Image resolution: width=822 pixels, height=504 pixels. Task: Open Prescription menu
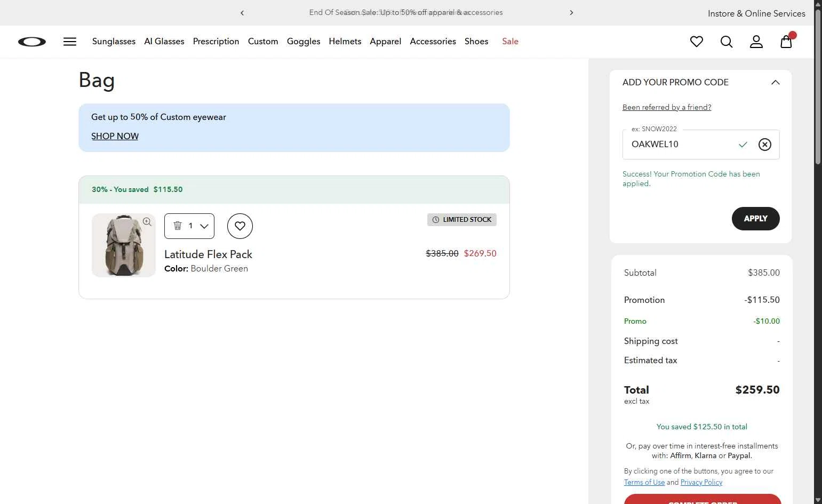216,42
